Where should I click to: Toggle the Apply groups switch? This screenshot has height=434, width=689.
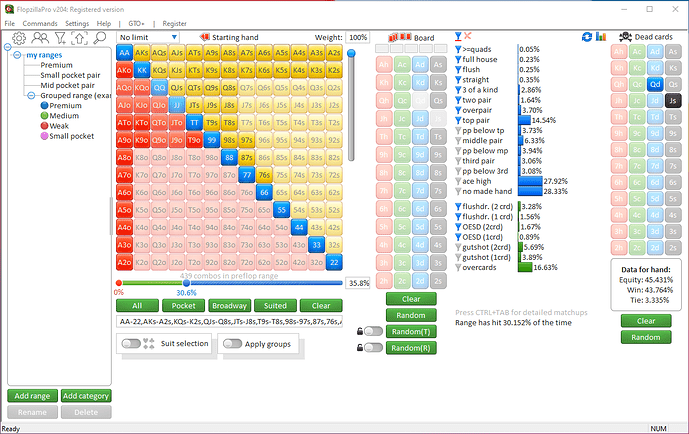point(232,344)
